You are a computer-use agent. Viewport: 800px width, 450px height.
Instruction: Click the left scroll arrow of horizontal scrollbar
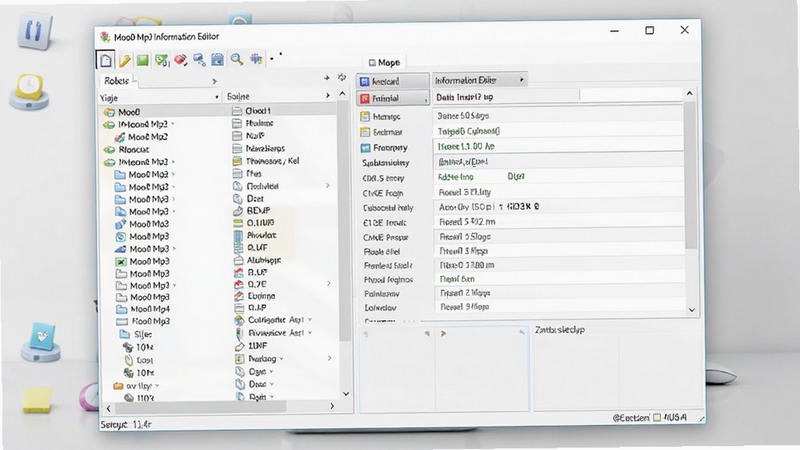click(x=108, y=408)
